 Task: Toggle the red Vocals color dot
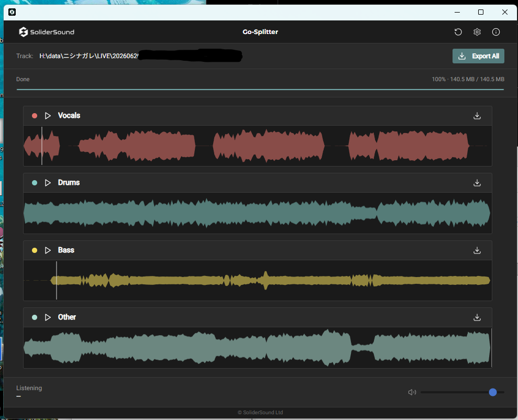(35, 116)
